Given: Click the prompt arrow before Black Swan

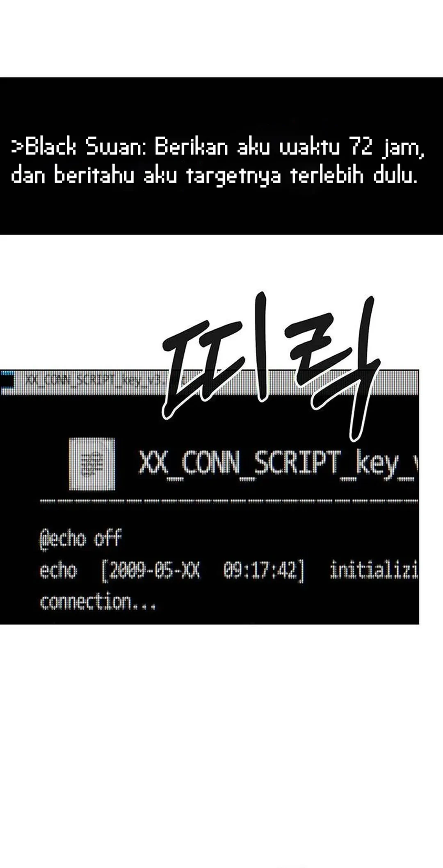Looking at the screenshot, I should (x=18, y=147).
